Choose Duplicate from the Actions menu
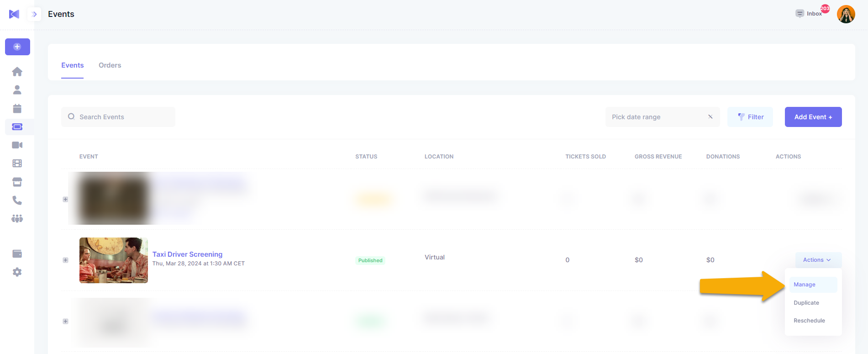This screenshot has height=354, width=868. 806,303
